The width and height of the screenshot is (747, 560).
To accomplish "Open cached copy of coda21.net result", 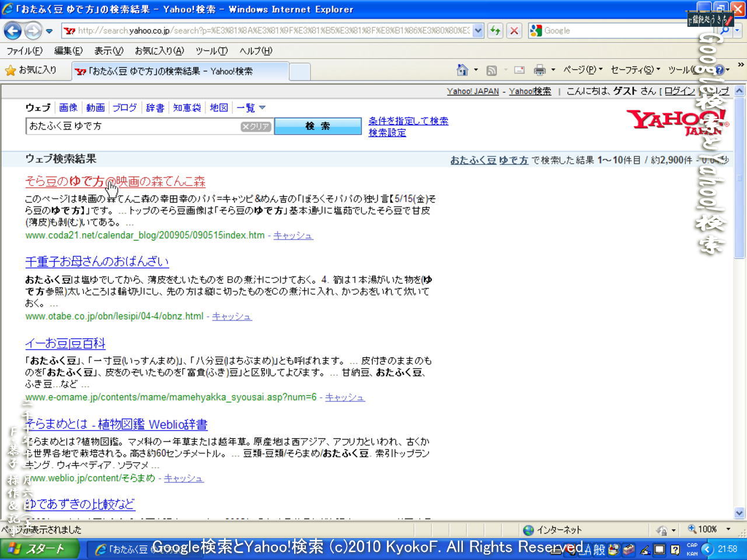I will tap(293, 235).
